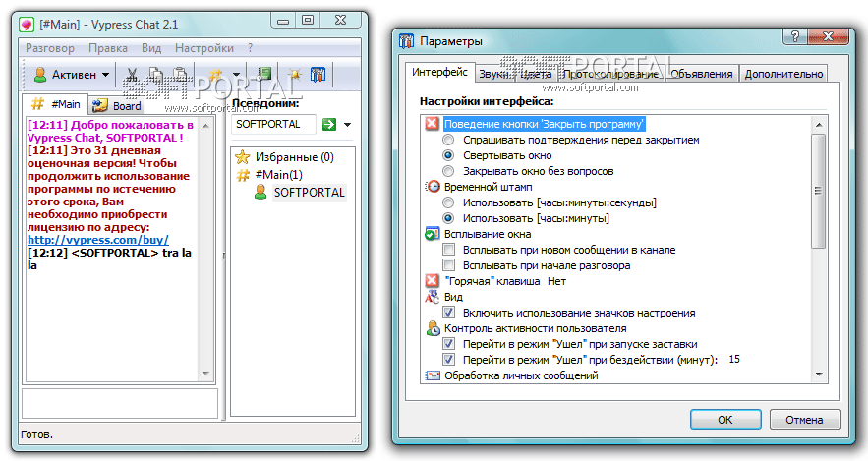Enable Всплывать при новом сообщении в канале
This screenshot has height=461, width=868.
(x=449, y=250)
